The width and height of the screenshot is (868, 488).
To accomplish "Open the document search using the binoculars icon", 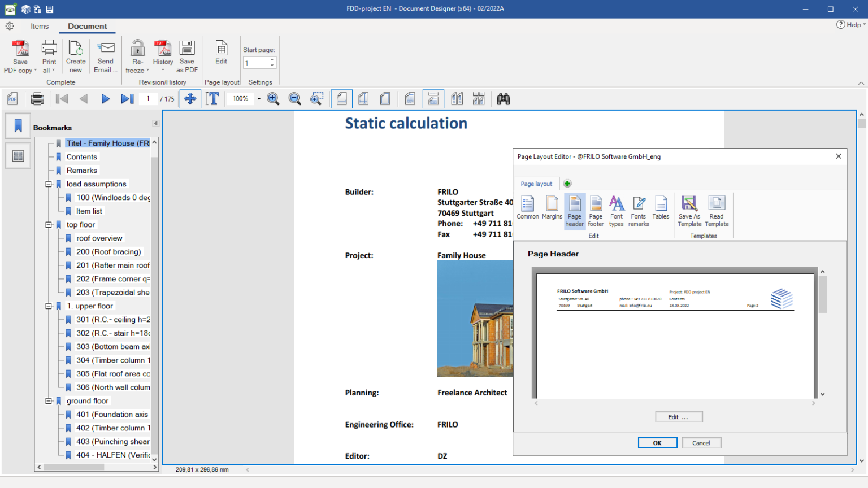I will pos(503,99).
